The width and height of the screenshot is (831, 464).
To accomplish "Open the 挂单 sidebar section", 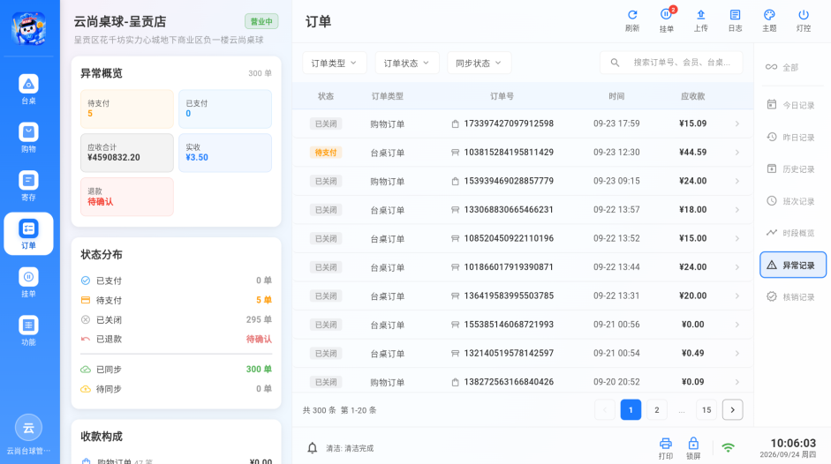I will 29,282.
